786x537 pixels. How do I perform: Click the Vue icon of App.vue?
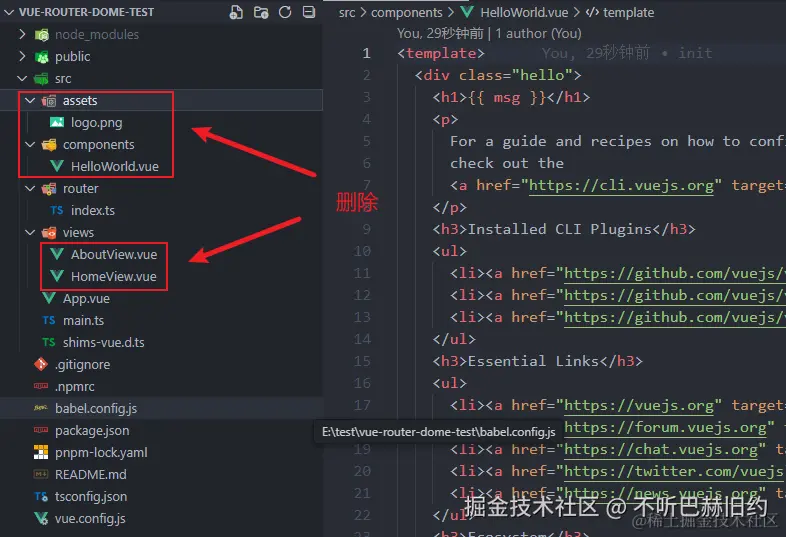click(x=49, y=299)
